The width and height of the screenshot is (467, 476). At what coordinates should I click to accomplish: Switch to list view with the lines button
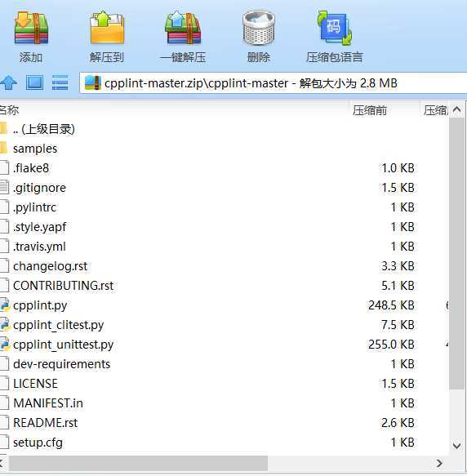(60, 82)
